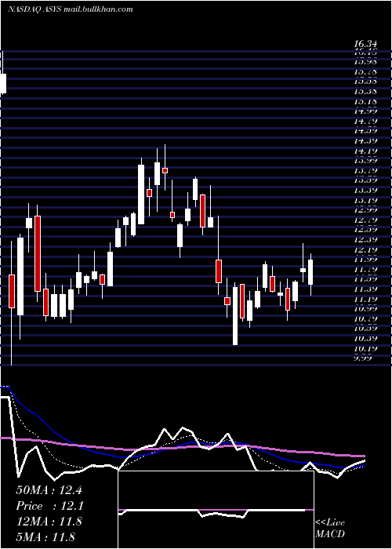Image resolution: width=392 pixels, height=549 pixels.
Task: Click the 12.79 price axis label
Action: [x=365, y=220]
